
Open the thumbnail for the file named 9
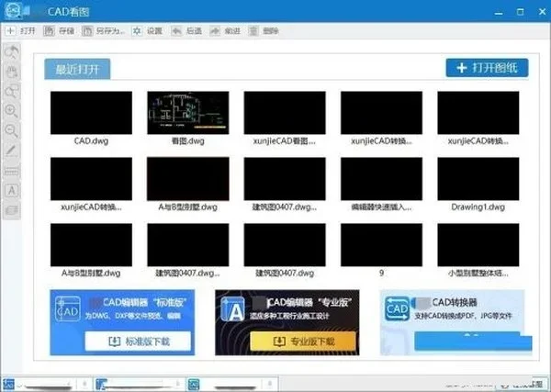pyautogui.click(x=382, y=245)
